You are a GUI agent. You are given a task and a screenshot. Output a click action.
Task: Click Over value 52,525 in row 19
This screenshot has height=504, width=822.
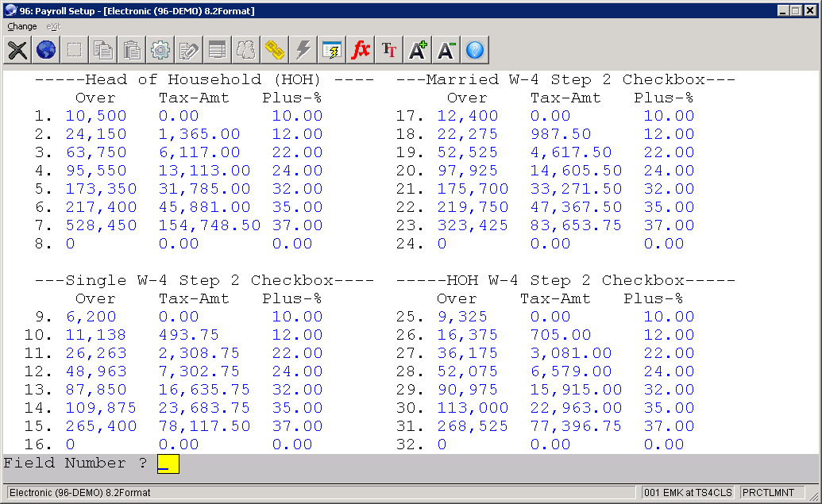[x=468, y=152]
